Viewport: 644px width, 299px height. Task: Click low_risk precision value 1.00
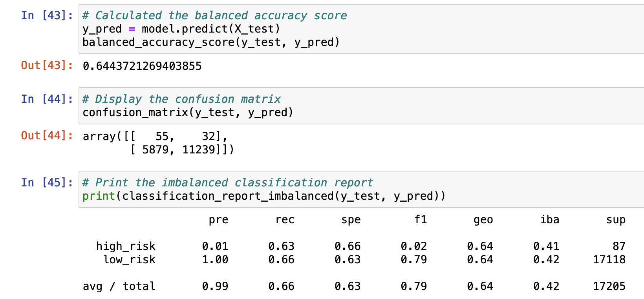[215, 260]
